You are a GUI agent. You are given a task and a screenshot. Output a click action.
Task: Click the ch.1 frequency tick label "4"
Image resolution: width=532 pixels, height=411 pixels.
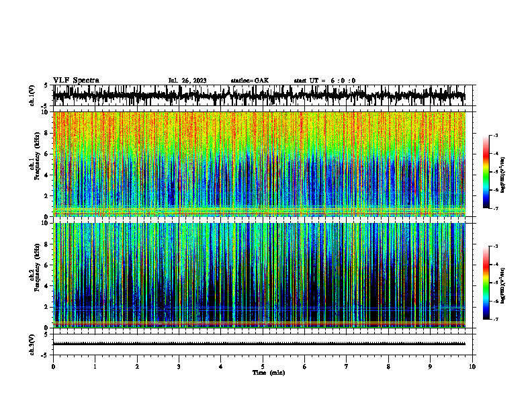tap(46, 175)
